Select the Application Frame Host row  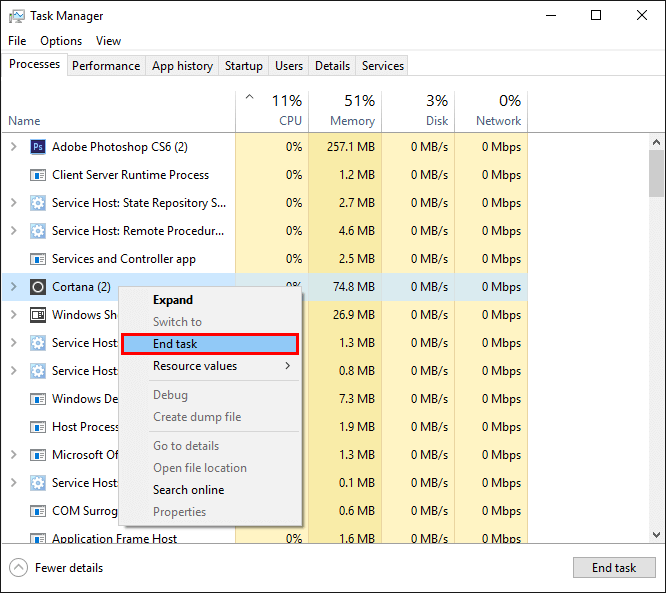pos(265,537)
